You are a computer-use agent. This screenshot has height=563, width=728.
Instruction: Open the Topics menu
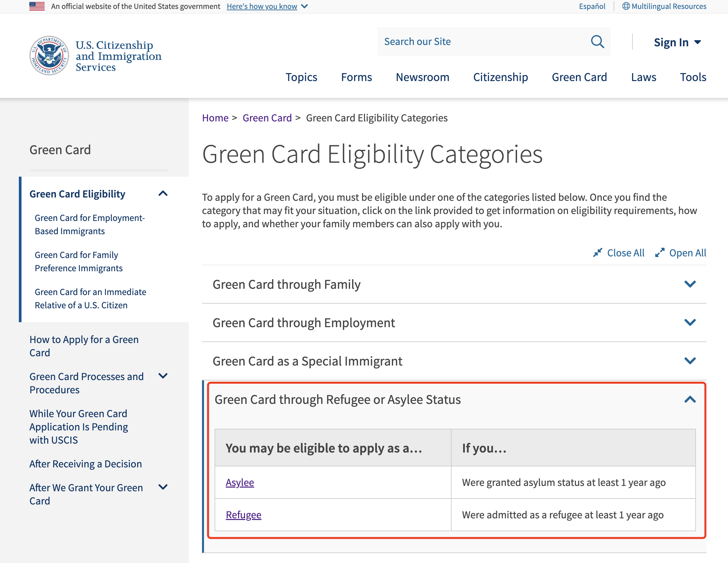click(301, 77)
